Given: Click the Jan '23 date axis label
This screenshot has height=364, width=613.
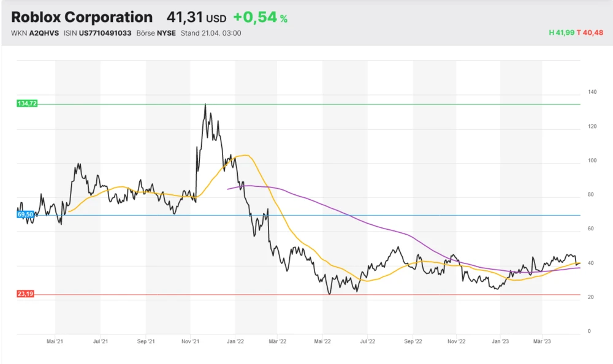Looking at the screenshot, I should coord(501,341).
